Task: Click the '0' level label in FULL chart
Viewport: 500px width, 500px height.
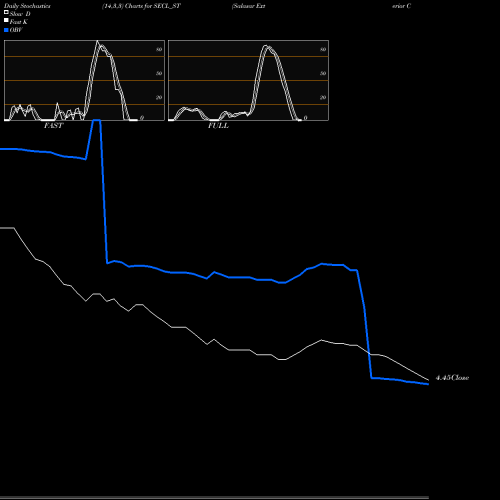Action: 305,118
